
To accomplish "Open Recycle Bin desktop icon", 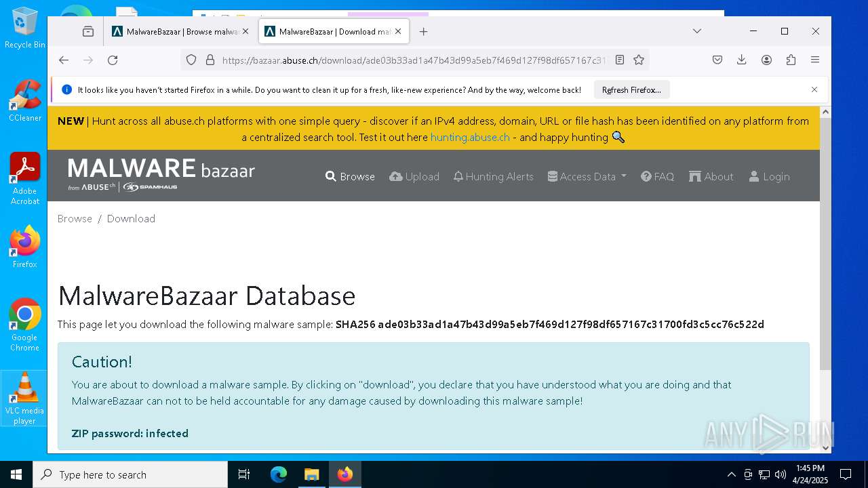I will [24, 28].
